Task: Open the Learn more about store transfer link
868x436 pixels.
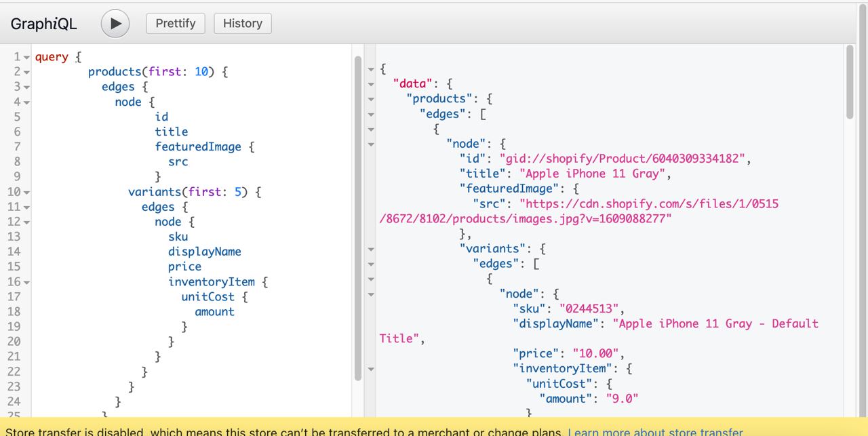Action: tap(655, 431)
